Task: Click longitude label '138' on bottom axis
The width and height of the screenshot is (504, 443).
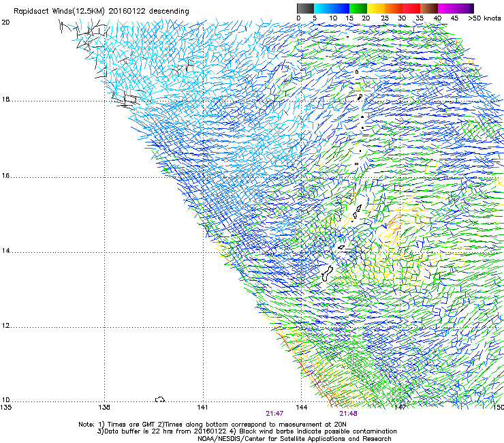Action: coord(104,408)
